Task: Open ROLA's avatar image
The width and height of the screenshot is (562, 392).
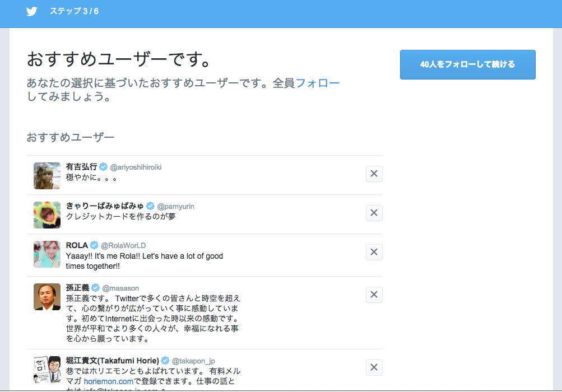Action: 47,254
